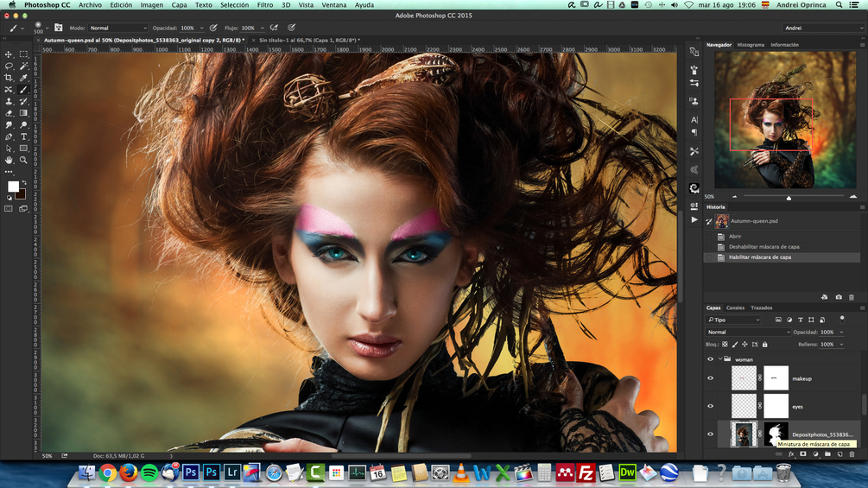Click Create new adjustment layer icon
868x488 pixels.
(815, 454)
